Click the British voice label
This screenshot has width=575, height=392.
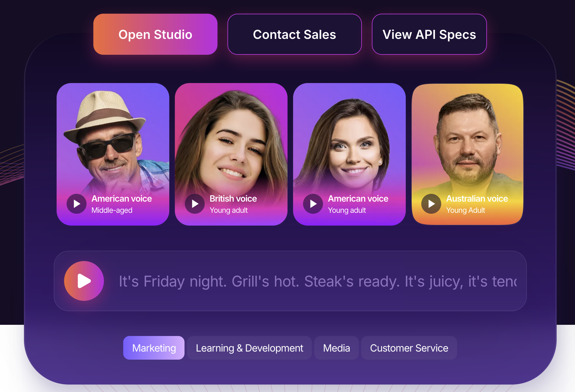click(233, 198)
